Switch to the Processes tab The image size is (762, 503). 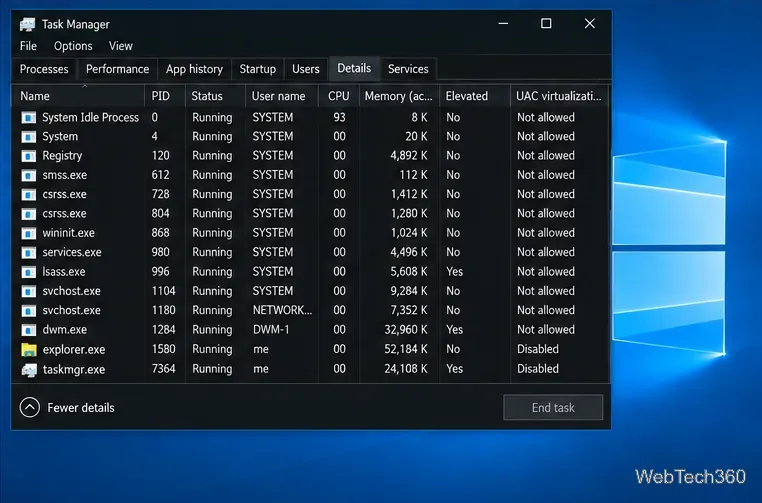coord(44,69)
